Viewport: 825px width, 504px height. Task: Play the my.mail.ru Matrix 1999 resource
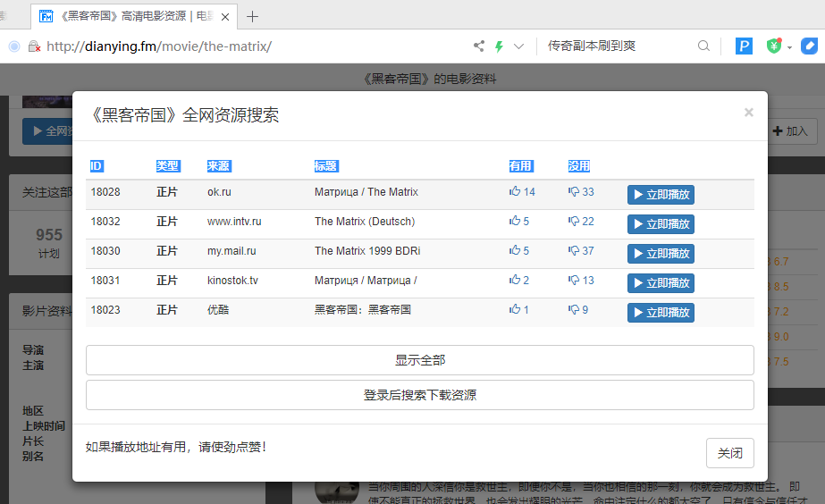(661, 254)
